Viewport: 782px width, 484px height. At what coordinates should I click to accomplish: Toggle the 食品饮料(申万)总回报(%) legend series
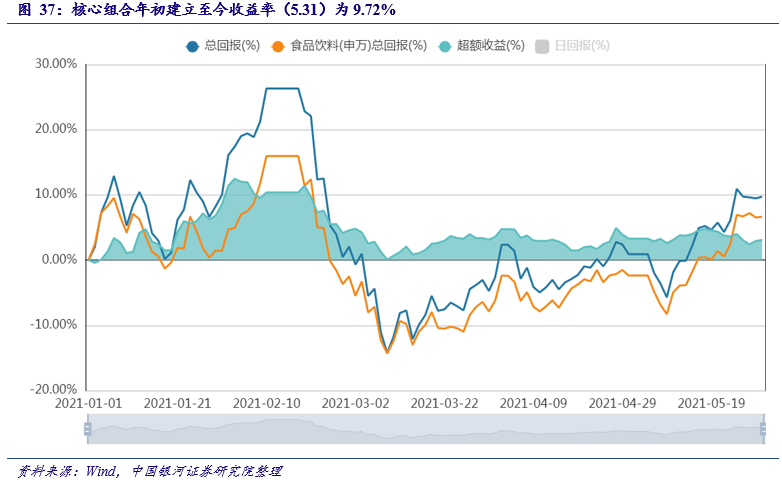click(x=349, y=46)
